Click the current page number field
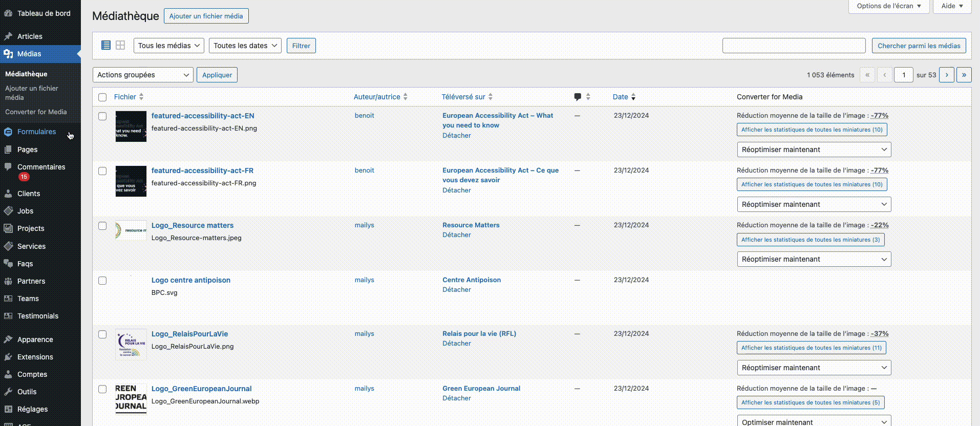Screen dimensions: 980x426 [904, 75]
